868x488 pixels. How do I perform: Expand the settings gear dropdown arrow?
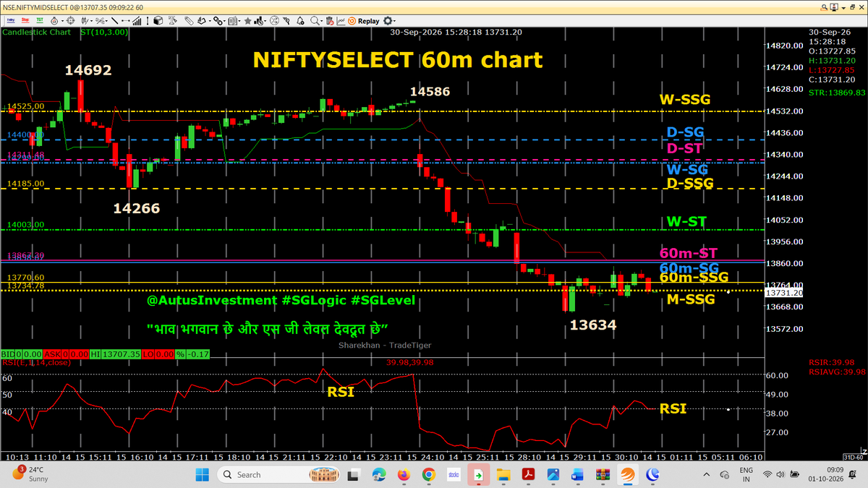click(395, 22)
